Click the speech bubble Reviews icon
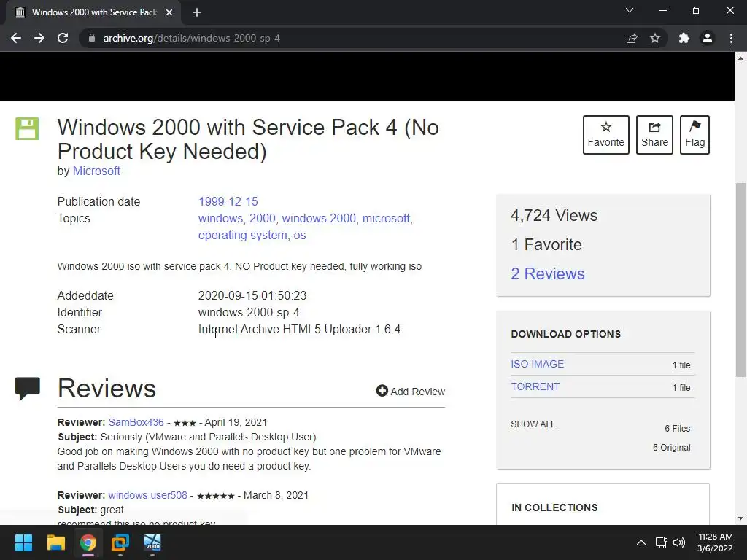The image size is (747, 560). coord(28,388)
